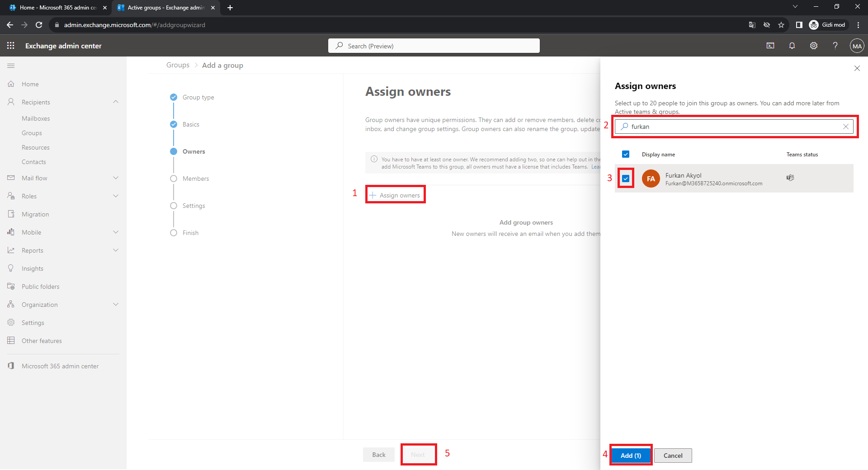Image resolution: width=868 pixels, height=470 pixels.
Task: Click the notifications bell icon
Action: pyautogui.click(x=792, y=46)
